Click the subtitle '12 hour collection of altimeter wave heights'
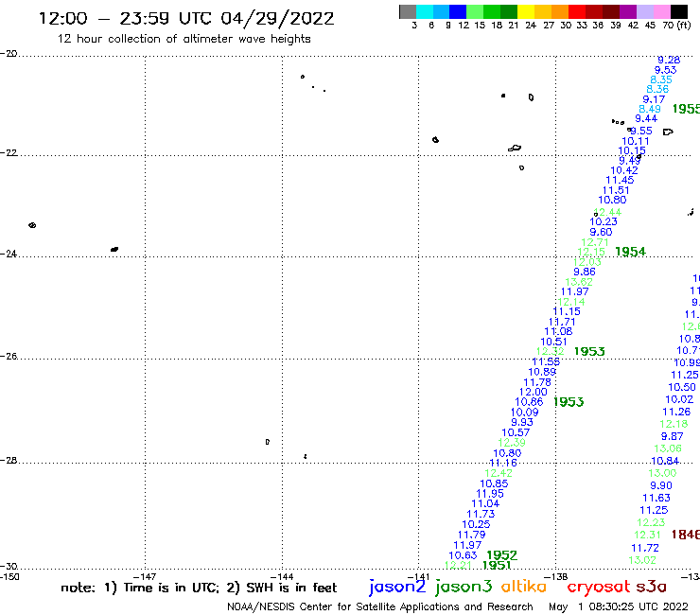The height and width of the screenshot is (615, 700). pos(184,39)
